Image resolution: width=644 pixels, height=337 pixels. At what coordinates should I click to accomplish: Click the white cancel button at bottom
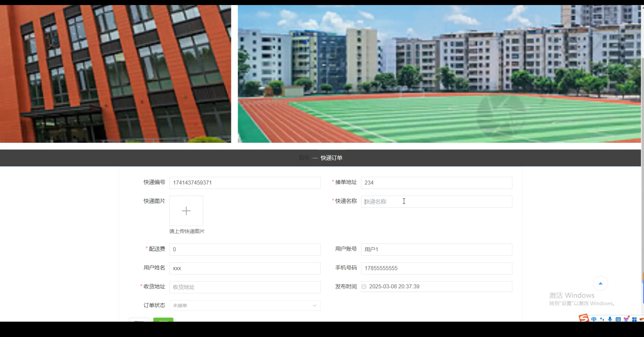point(139,320)
